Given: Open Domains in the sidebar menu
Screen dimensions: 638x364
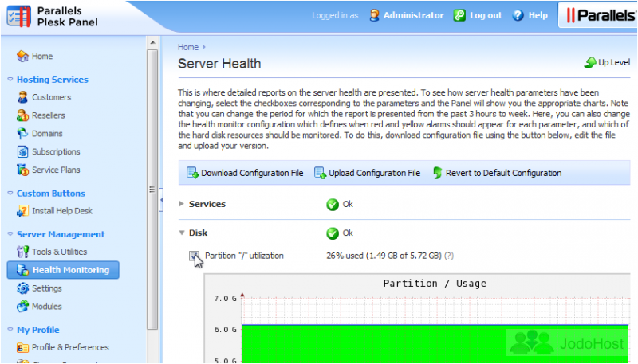Looking at the screenshot, I should tap(47, 133).
